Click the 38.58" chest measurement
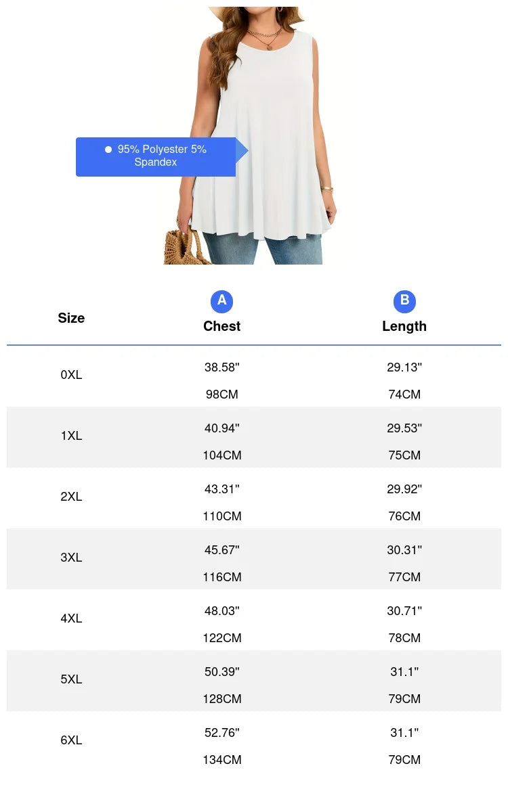 pyautogui.click(x=222, y=367)
